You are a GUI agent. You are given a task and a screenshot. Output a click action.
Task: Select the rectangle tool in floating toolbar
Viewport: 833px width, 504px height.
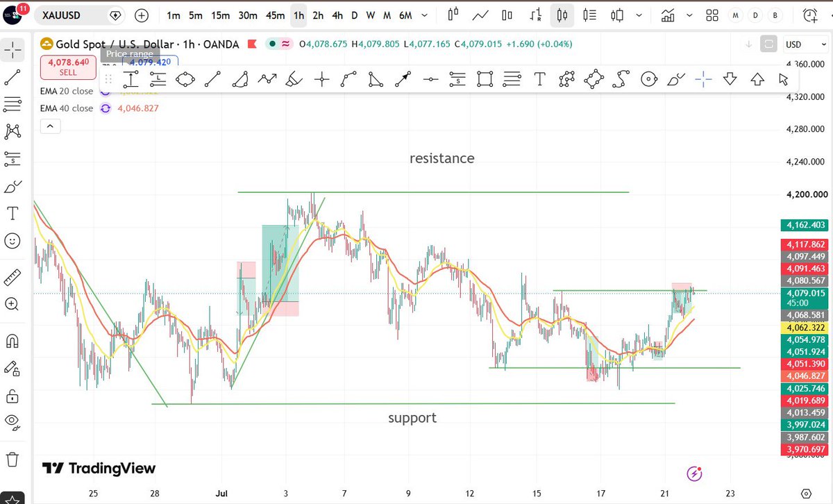tap(485, 80)
